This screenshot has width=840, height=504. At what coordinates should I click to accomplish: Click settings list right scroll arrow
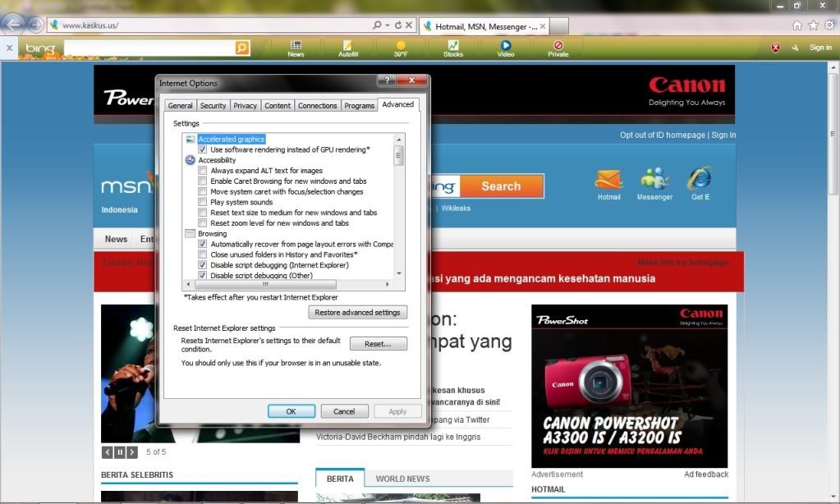388,284
